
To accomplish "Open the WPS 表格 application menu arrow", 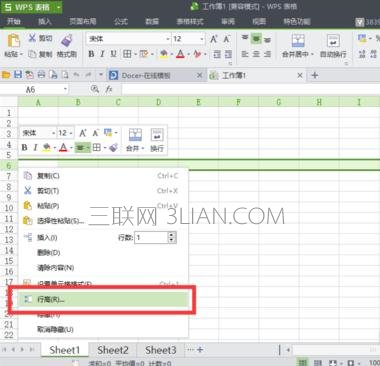I will (58, 7).
